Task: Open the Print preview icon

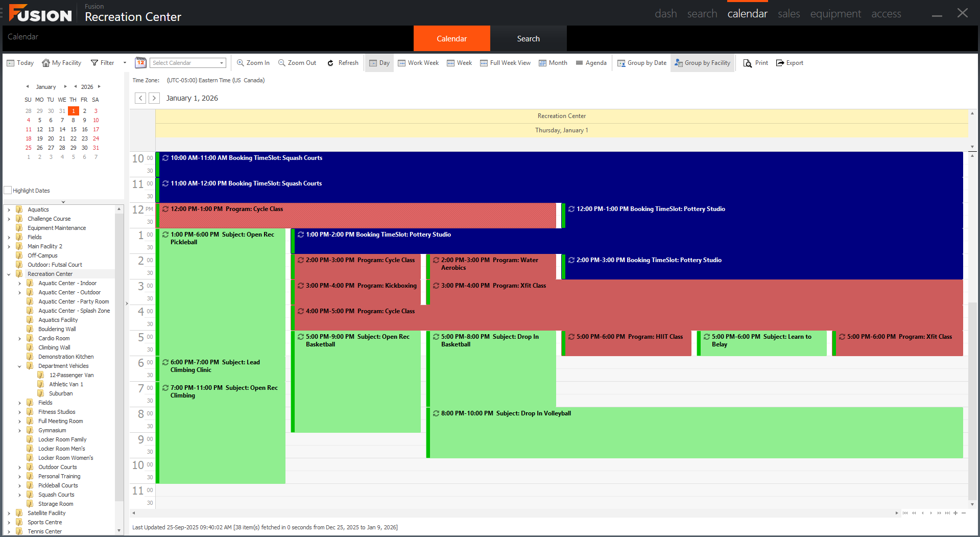Action: [x=748, y=63]
